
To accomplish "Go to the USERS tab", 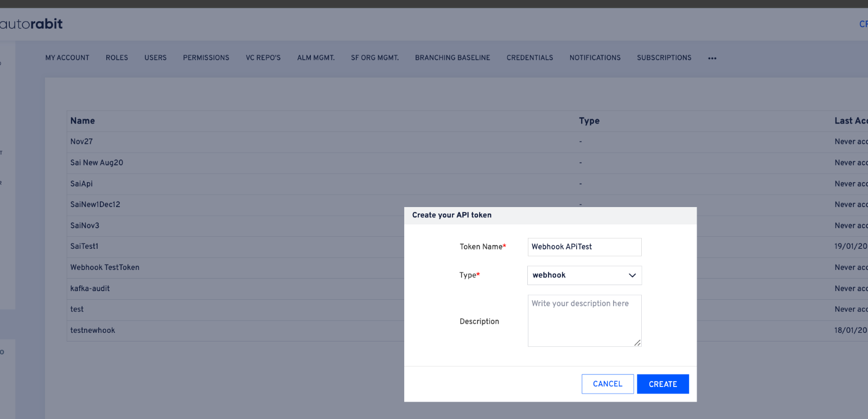I will coord(156,58).
